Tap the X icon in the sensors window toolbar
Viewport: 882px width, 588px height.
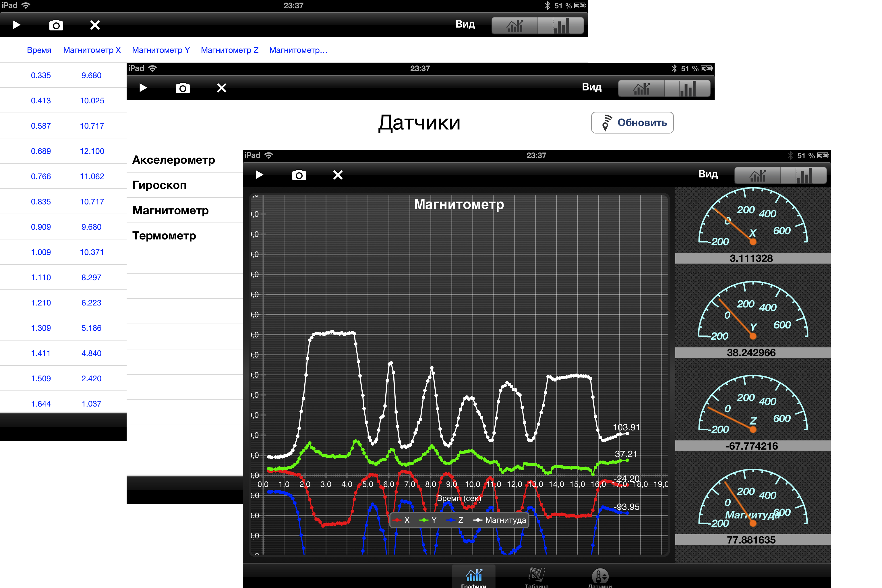pyautogui.click(x=222, y=88)
